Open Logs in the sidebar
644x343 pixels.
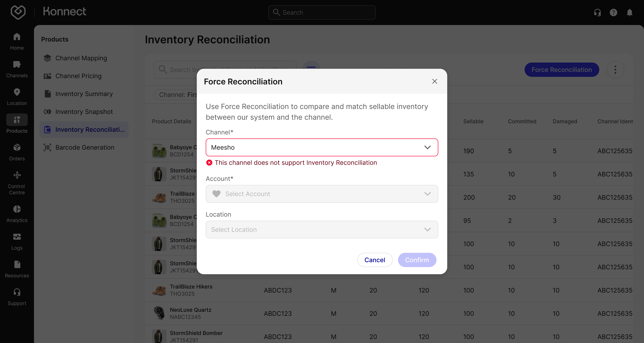(17, 242)
